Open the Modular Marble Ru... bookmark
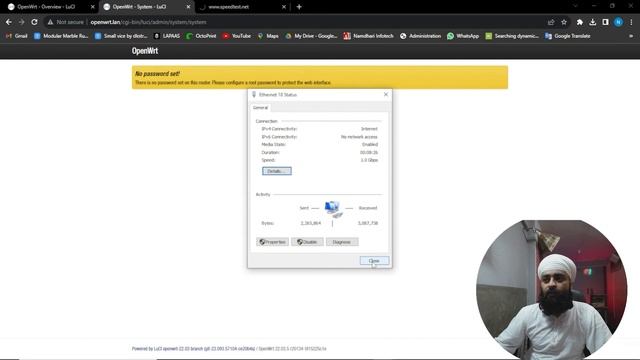The image size is (640, 360). click(x=61, y=36)
